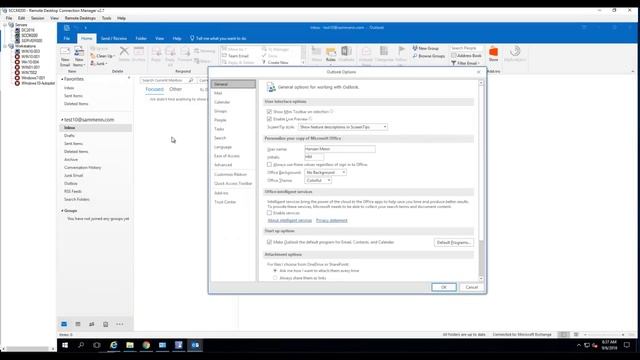This screenshot has height=360, width=640.
Task: Open Send / Receive ribbon tab
Action: tap(114, 38)
